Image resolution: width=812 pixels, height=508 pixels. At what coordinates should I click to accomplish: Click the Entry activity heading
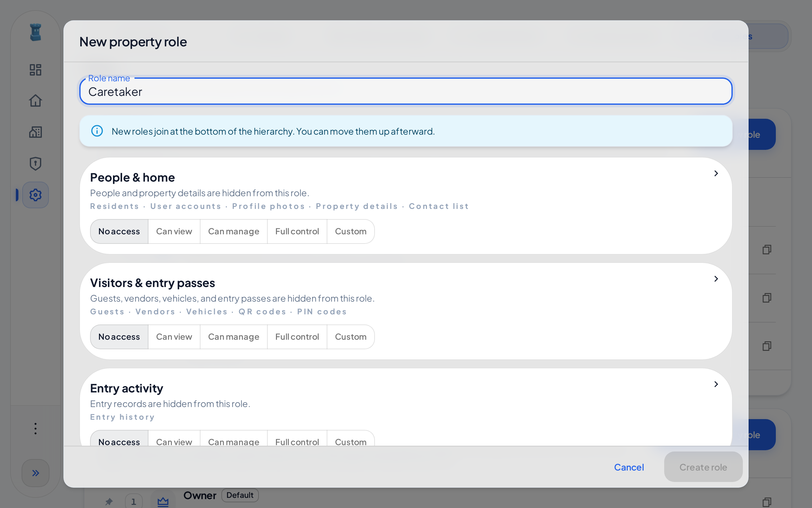click(127, 388)
